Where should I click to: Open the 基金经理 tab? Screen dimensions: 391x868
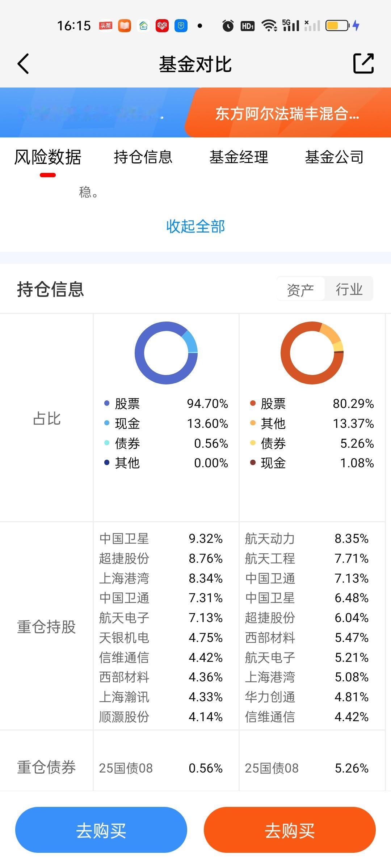point(239,157)
